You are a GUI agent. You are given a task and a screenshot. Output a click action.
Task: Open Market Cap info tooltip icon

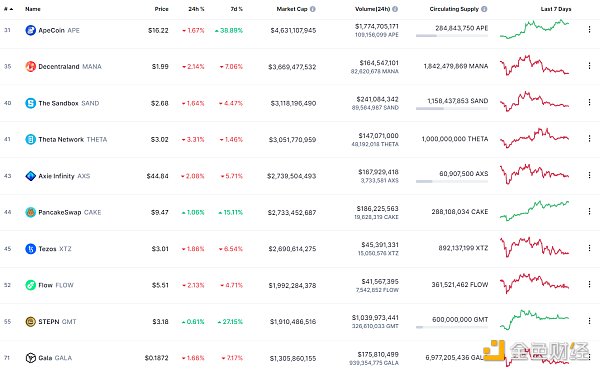313,9
